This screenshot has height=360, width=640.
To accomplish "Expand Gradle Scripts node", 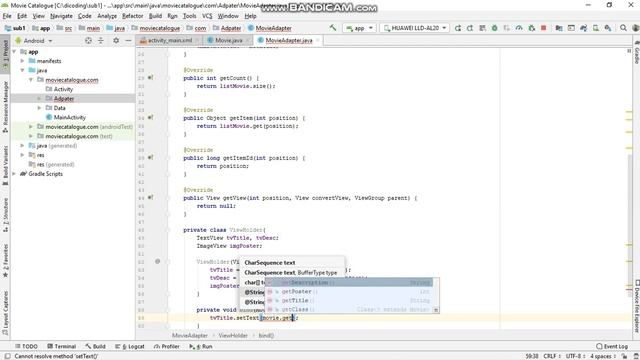I will pos(15,173).
